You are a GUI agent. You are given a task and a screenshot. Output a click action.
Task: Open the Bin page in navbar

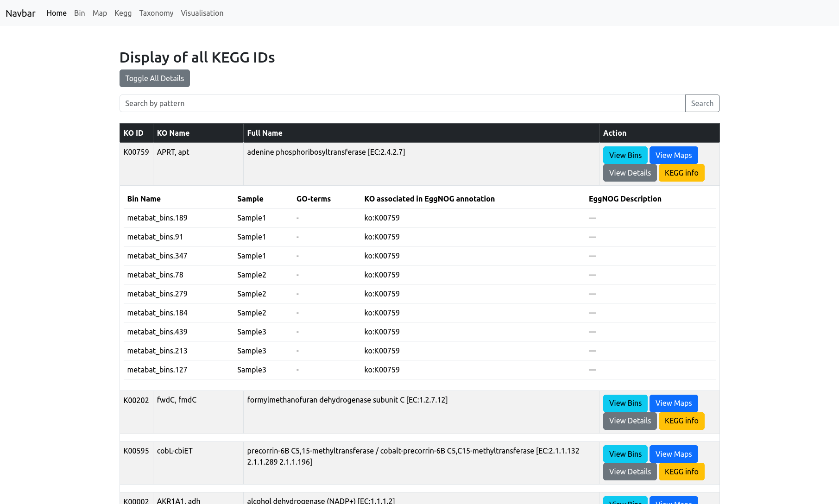[79, 13]
